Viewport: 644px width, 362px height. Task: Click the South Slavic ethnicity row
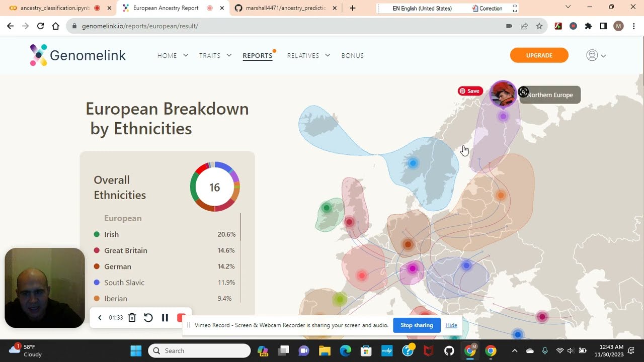(x=165, y=283)
